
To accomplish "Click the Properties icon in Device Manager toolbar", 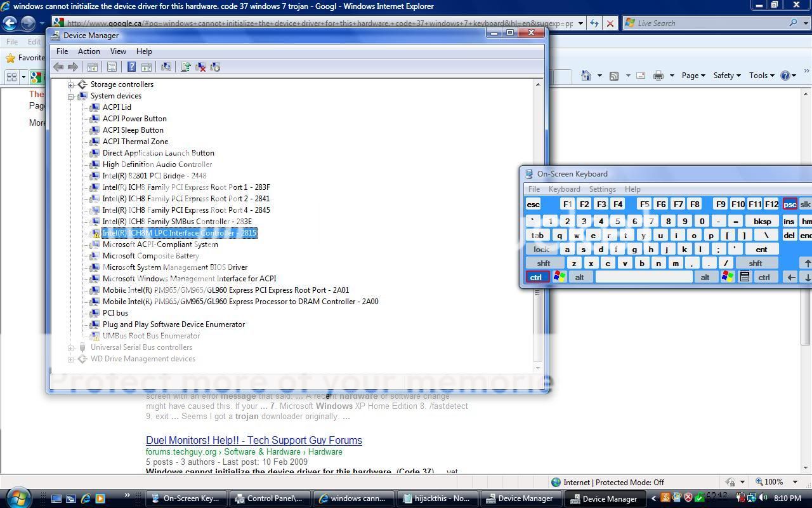I will (112, 67).
